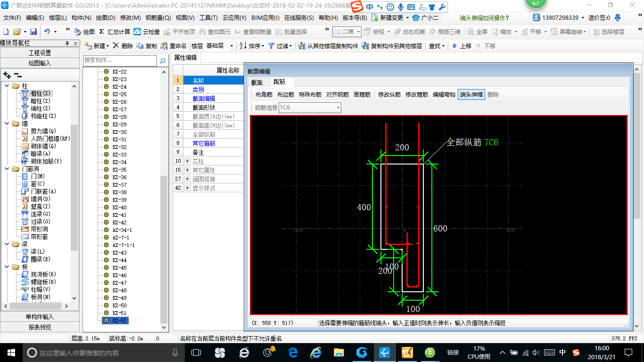Select 螺旋板(B) spiral slab item
Viewport: 644px width, 362px height.
(x=39, y=282)
